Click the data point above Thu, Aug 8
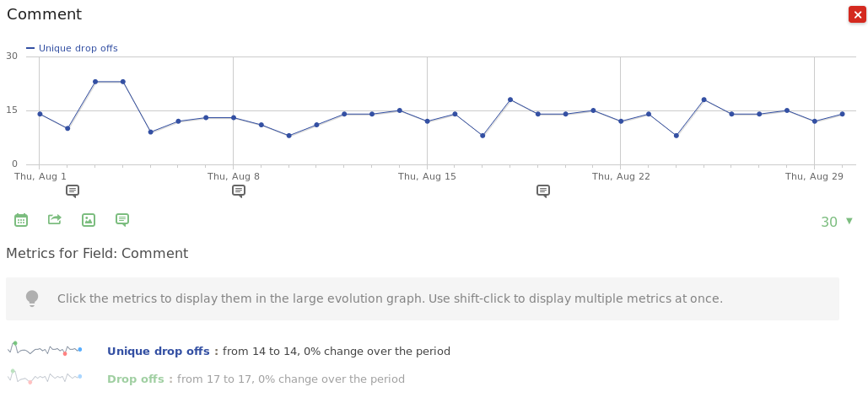This screenshot has height=403, width=868. pyautogui.click(x=234, y=118)
